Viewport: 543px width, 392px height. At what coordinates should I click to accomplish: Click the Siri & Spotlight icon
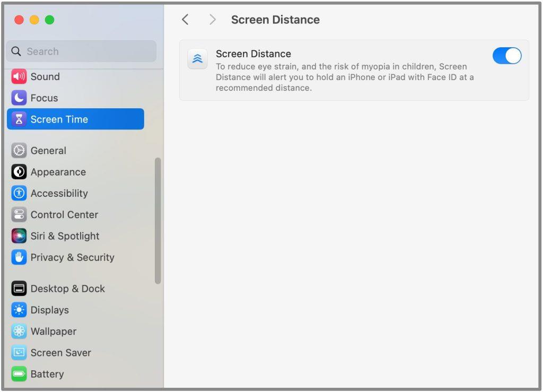click(x=19, y=236)
